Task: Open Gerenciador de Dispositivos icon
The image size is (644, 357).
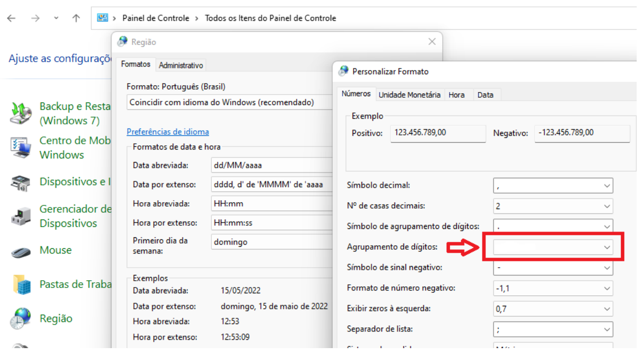Action: tap(21, 216)
